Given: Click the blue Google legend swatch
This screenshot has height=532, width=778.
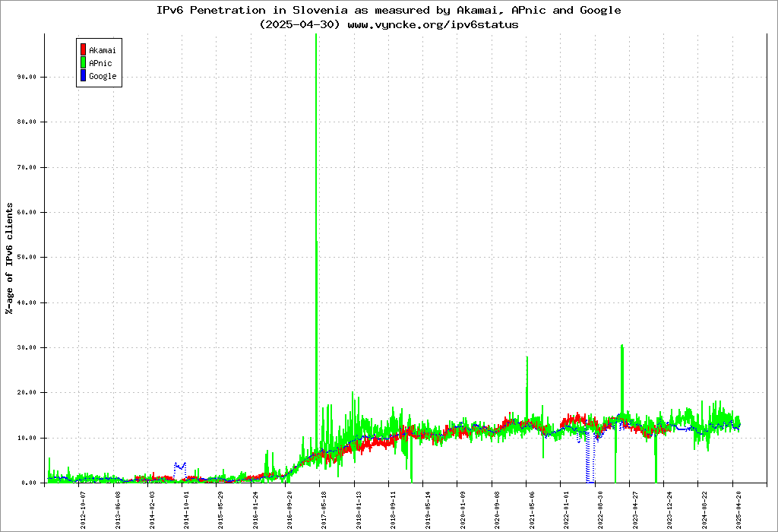Looking at the screenshot, I should 83,76.
